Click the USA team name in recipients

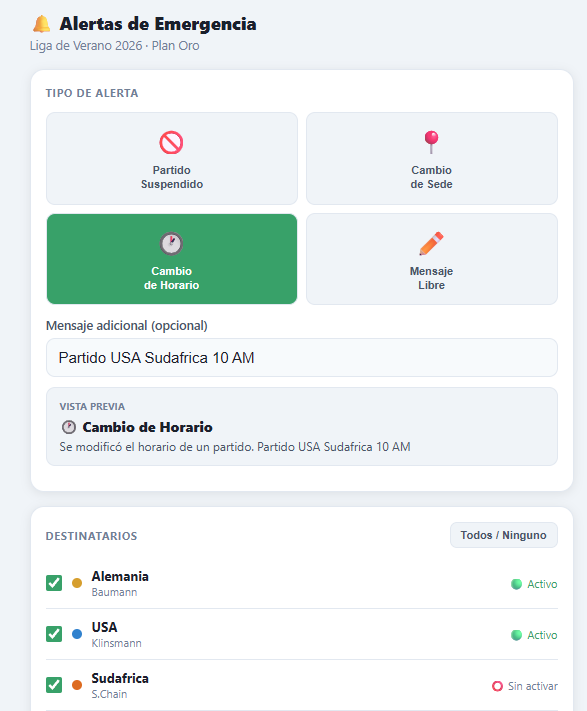tap(104, 627)
